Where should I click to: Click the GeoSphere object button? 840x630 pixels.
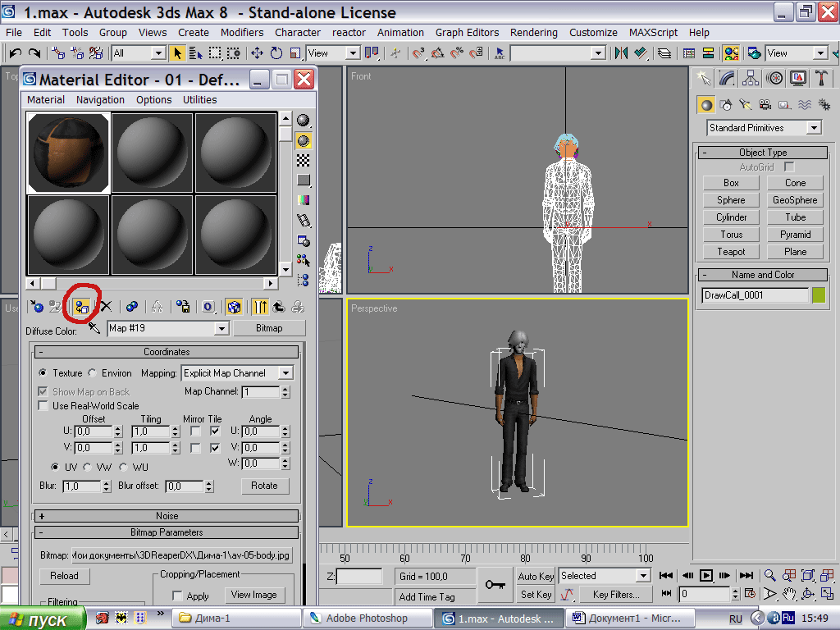tap(795, 200)
